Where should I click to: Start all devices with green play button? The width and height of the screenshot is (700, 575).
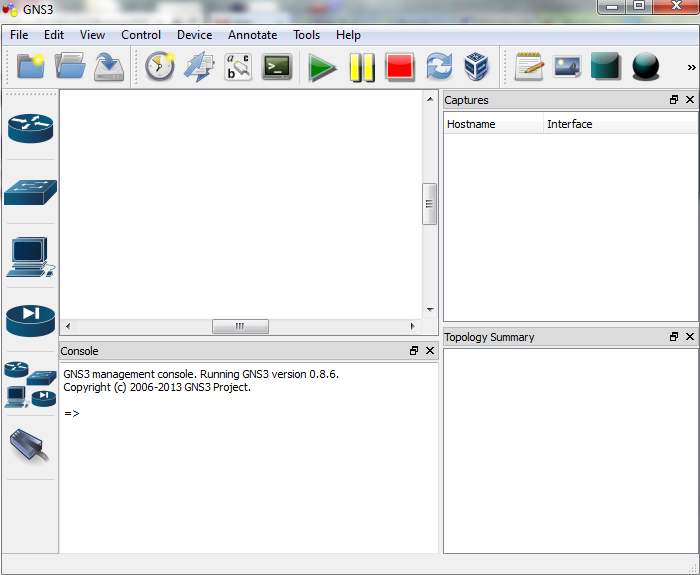coord(322,67)
